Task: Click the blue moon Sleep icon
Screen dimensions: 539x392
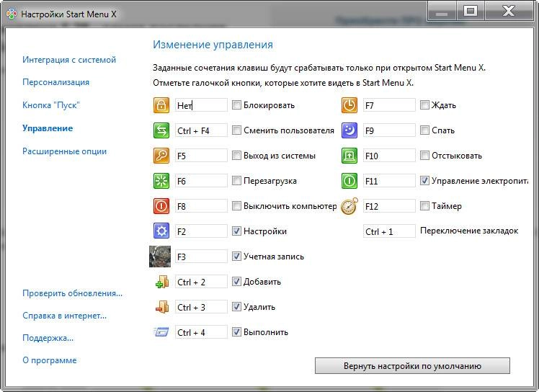Action: tap(349, 130)
